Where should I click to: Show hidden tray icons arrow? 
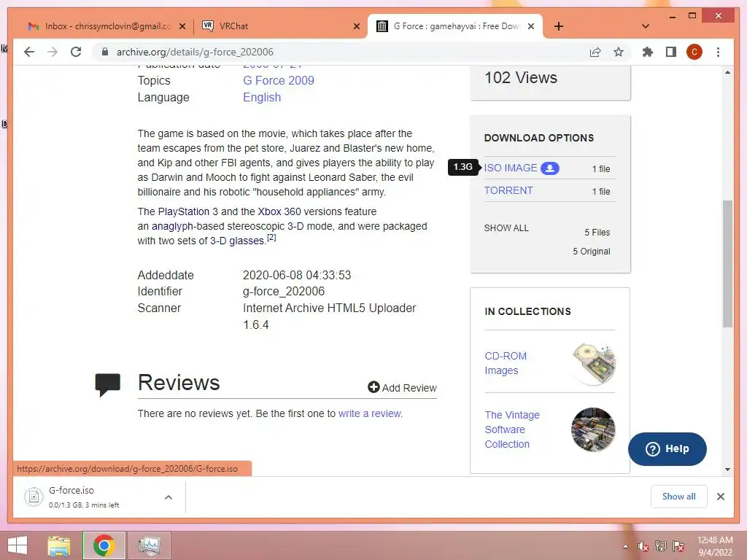625,546
